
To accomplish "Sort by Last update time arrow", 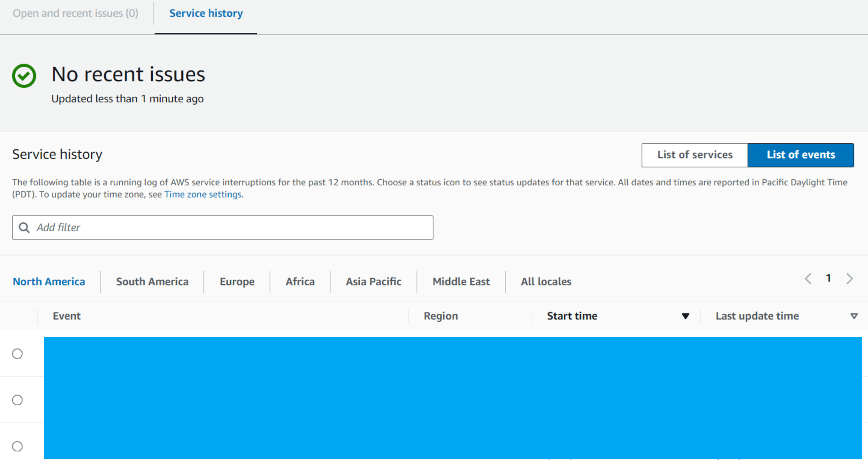I will point(854,316).
